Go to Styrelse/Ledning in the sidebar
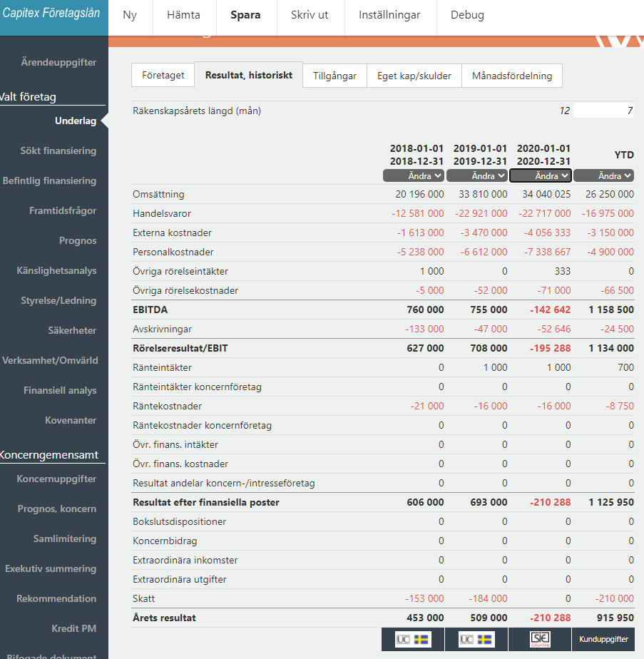This screenshot has width=644, height=659. [x=59, y=300]
